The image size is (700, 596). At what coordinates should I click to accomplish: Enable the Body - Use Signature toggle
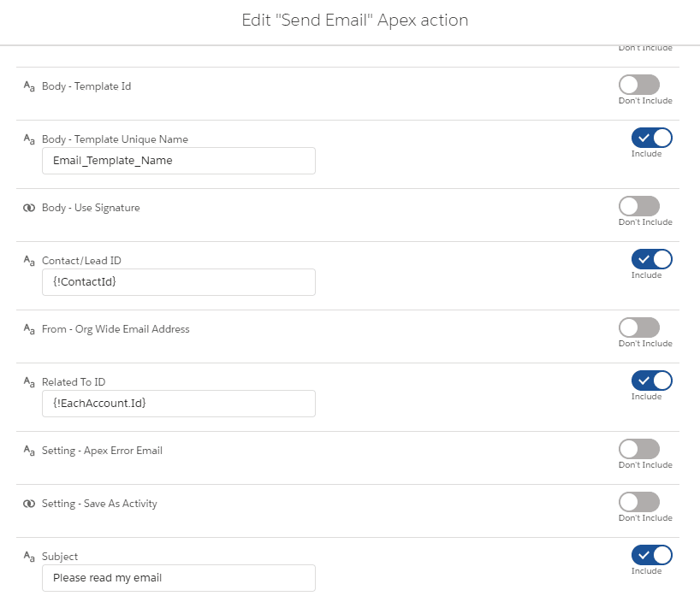644,205
